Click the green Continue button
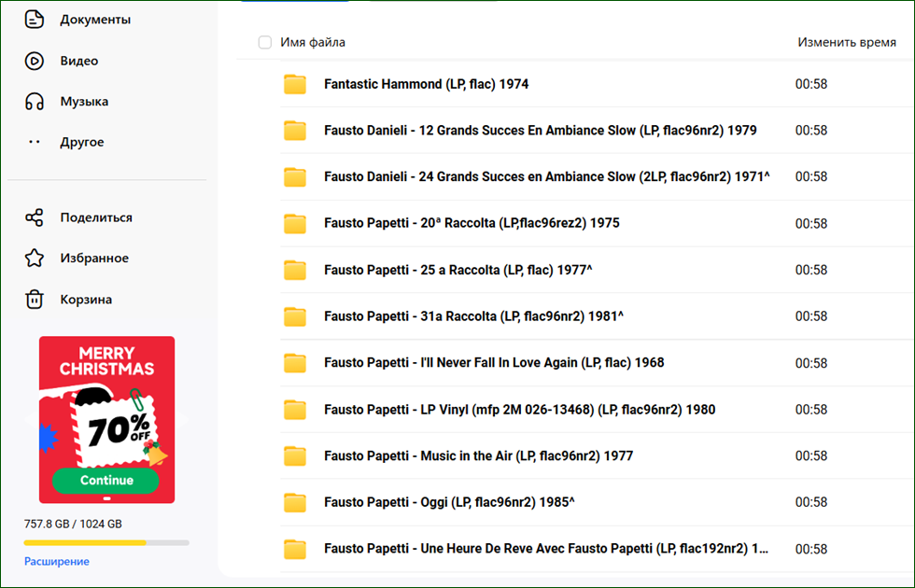Image resolution: width=915 pixels, height=588 pixels. (106, 480)
